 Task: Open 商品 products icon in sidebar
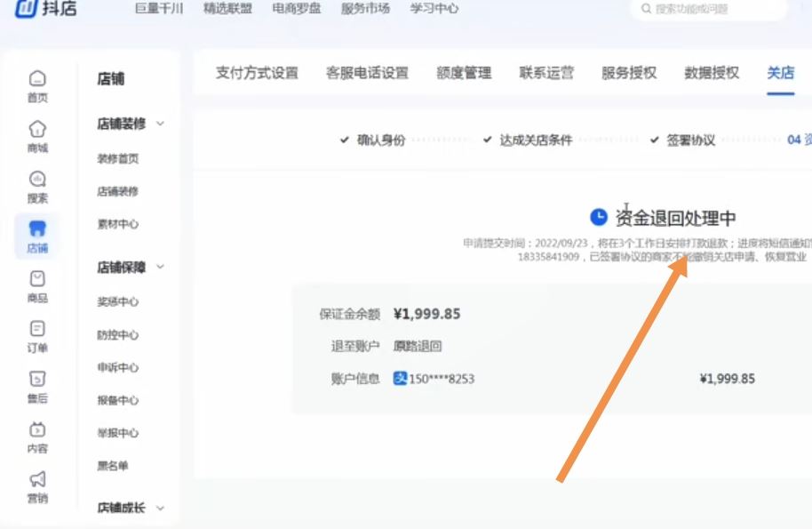tap(37, 279)
